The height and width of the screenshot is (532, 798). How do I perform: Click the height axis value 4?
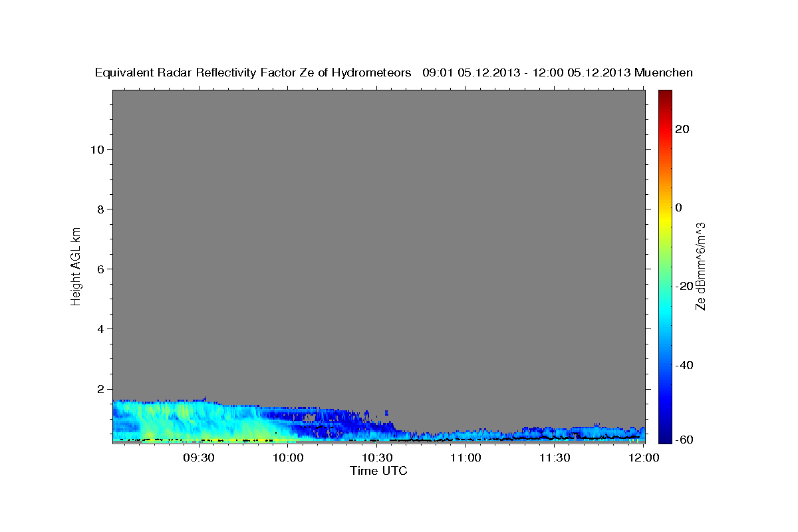(x=101, y=329)
